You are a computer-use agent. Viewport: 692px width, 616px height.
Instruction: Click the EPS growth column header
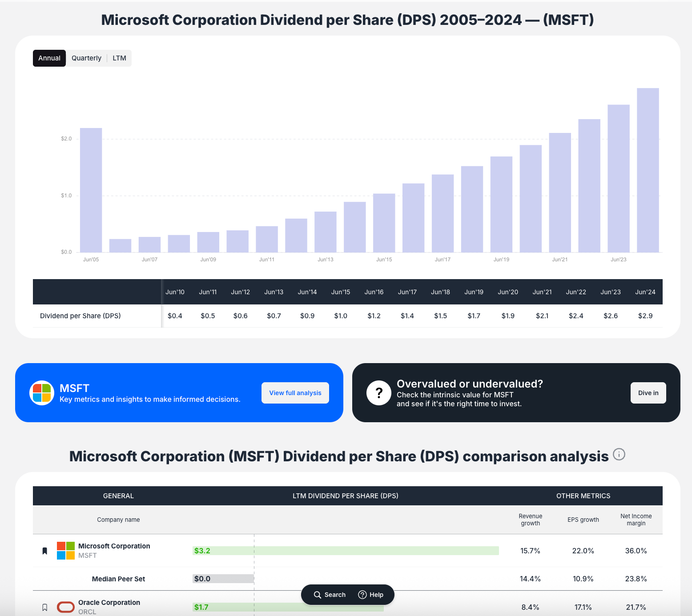pos(583,520)
